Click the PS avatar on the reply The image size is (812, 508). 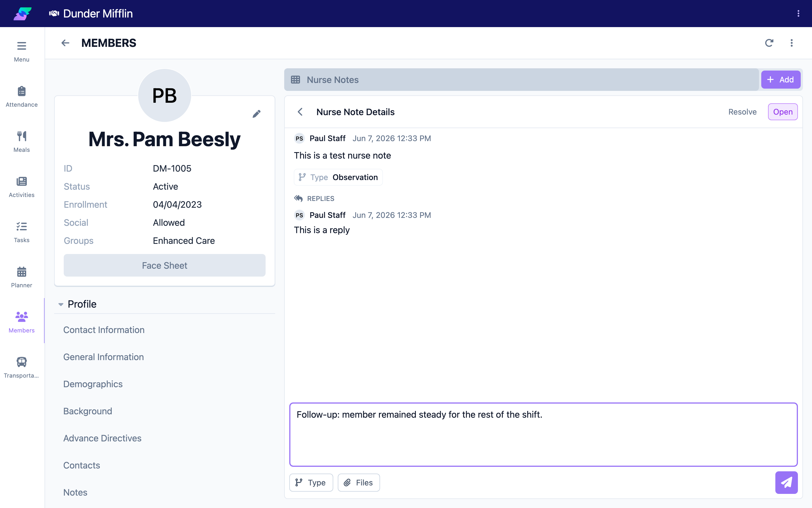[299, 215]
